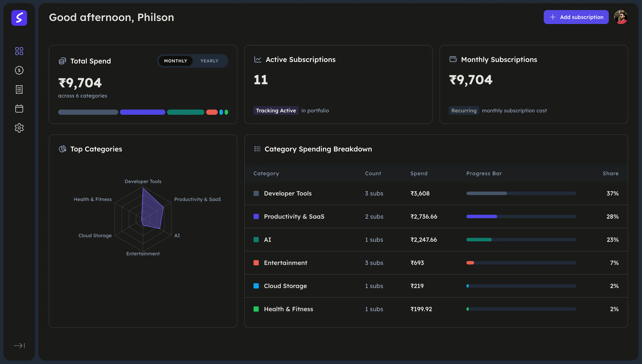Viewport: 642px width, 364px height.
Task: Click the purple Productivity spend bar segment
Action: tap(143, 112)
